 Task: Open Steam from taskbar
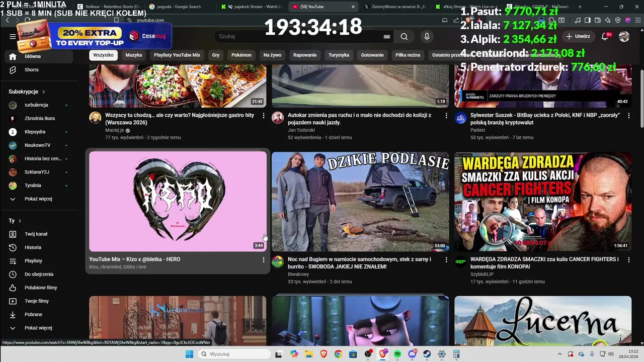click(427, 354)
